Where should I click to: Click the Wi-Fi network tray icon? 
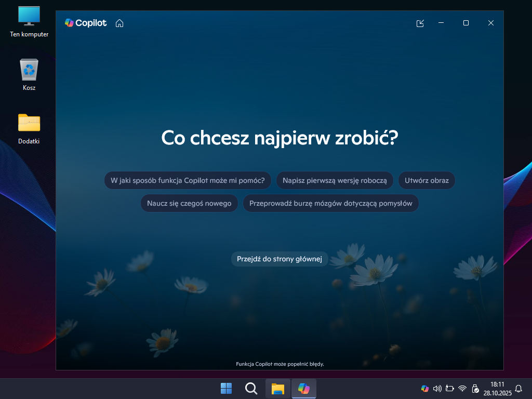tap(462, 389)
